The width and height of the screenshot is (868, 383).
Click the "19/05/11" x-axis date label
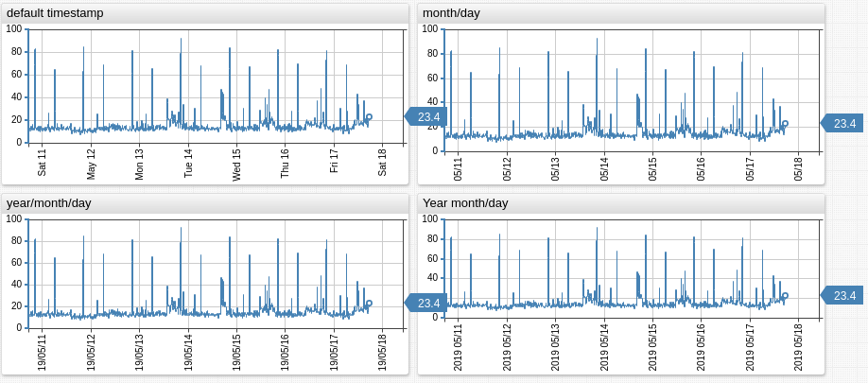tap(42, 351)
